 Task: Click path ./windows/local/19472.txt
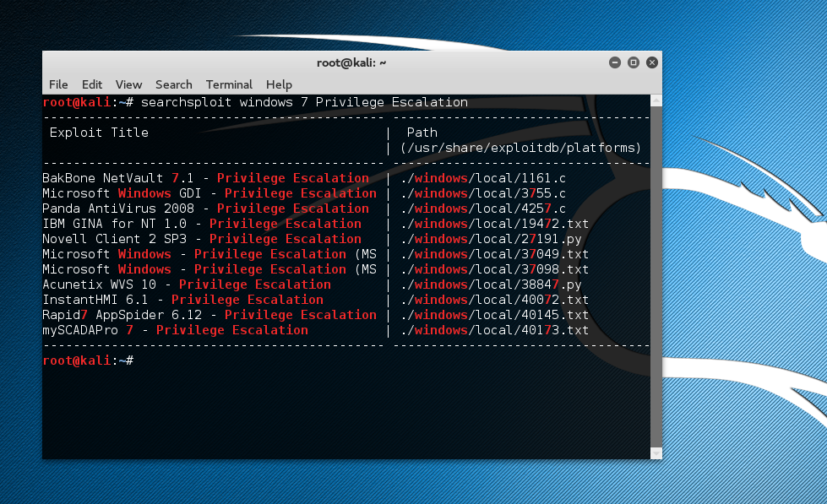coord(494,224)
